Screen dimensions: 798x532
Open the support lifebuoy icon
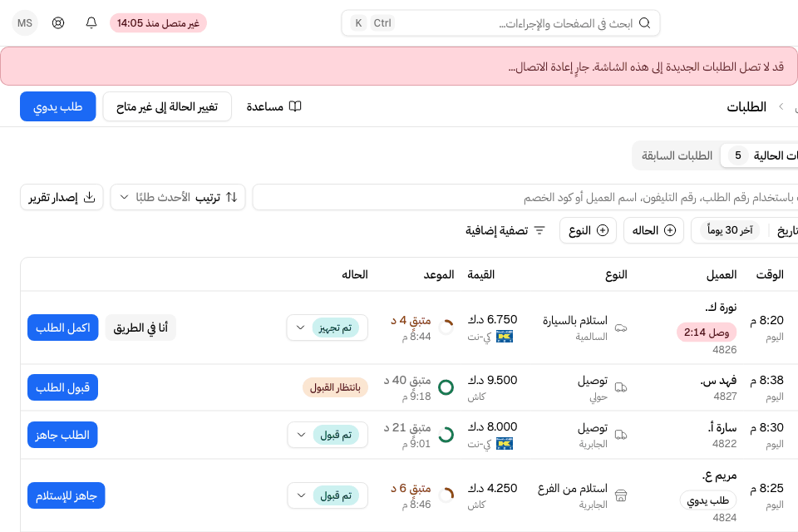click(x=58, y=23)
